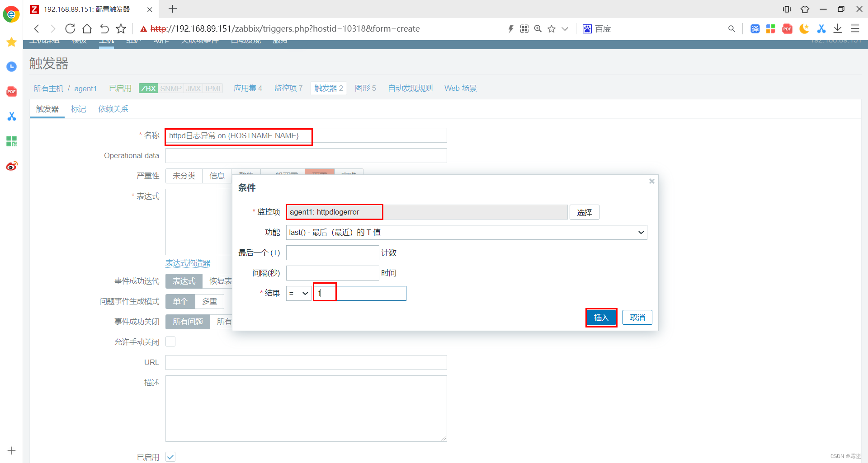Click the 最后一个 (T) input field

(x=333, y=253)
